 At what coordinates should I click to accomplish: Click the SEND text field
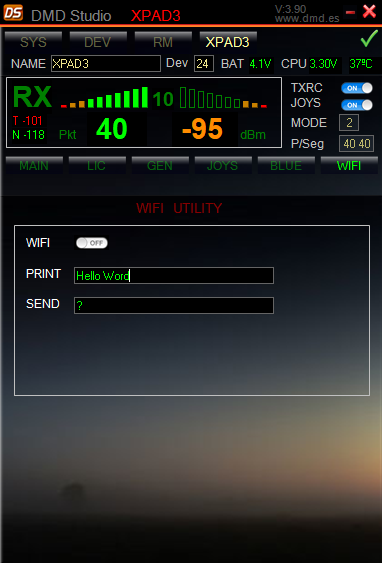pos(174,306)
